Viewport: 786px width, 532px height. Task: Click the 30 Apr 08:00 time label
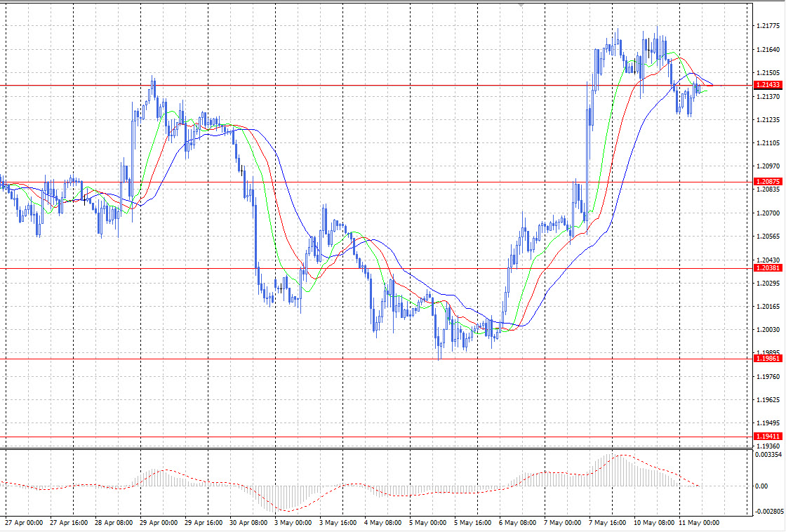[248, 522]
